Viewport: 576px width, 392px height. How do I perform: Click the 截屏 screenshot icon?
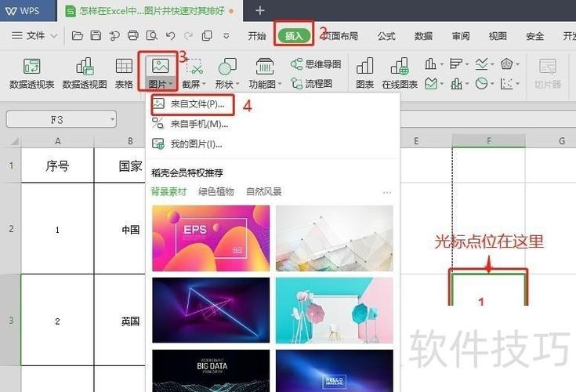click(194, 67)
